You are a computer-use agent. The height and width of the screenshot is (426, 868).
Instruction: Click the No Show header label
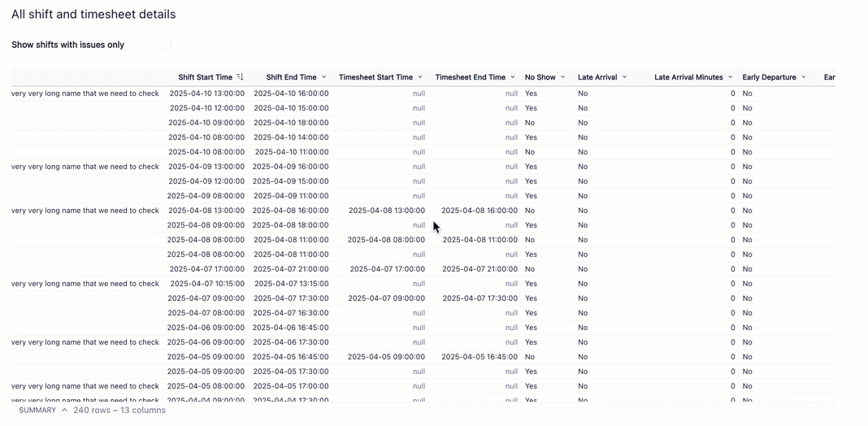[x=540, y=77]
